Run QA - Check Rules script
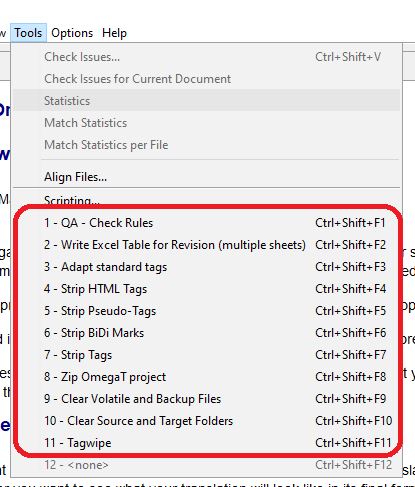The width and height of the screenshot is (415, 487). [207, 223]
